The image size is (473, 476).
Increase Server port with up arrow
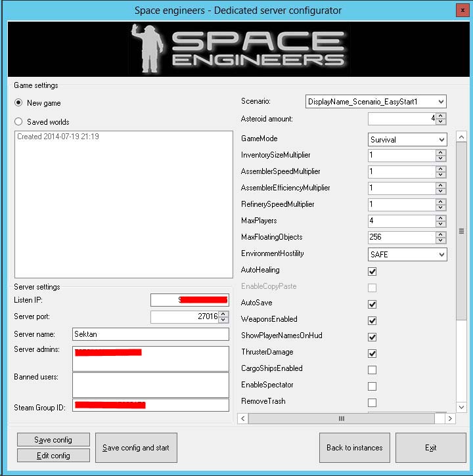click(223, 314)
